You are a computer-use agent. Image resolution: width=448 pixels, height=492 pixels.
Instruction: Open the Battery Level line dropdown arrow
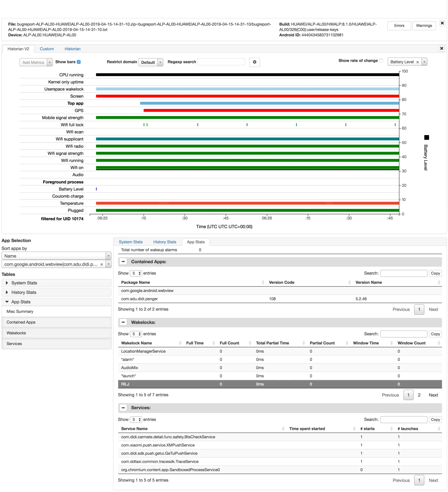coord(424,62)
